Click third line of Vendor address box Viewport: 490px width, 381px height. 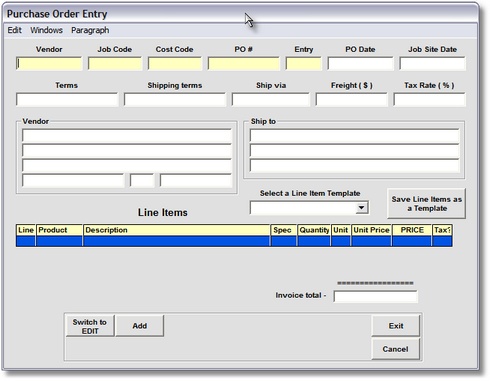[x=127, y=166]
